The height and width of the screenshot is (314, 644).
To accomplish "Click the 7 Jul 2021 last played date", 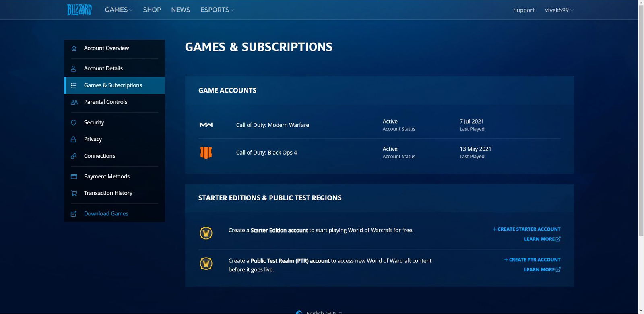I will 472,122.
